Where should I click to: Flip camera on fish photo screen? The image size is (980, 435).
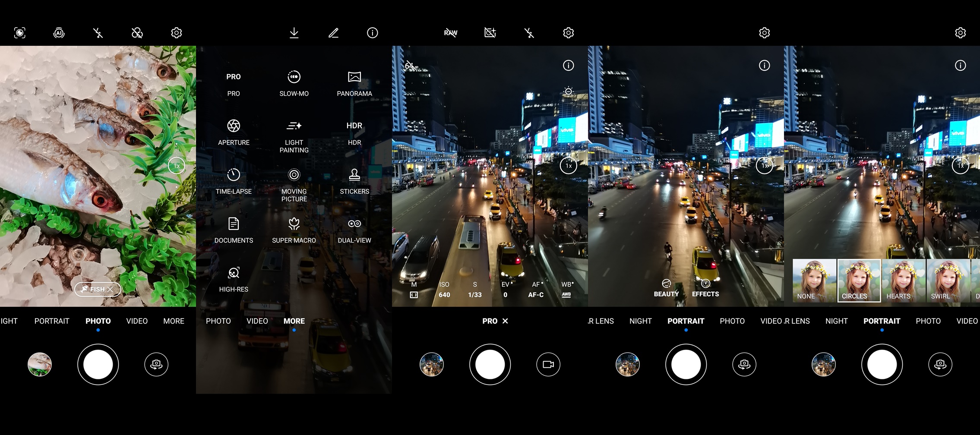point(156,364)
